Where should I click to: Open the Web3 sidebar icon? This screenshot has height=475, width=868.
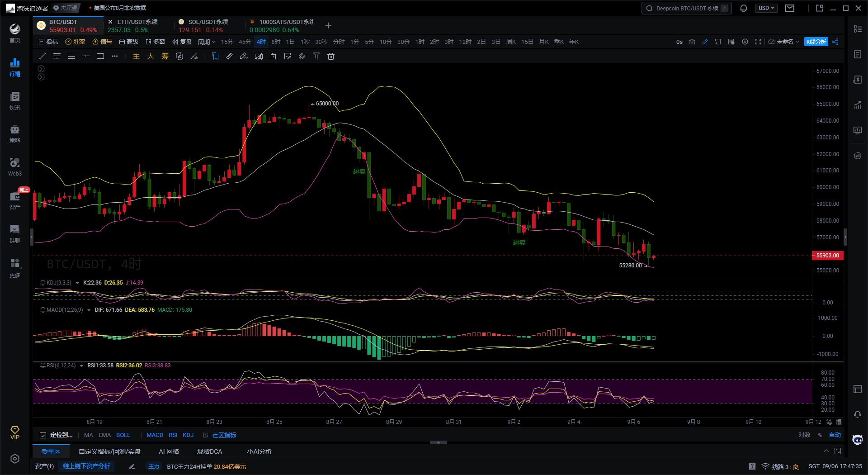pyautogui.click(x=15, y=167)
